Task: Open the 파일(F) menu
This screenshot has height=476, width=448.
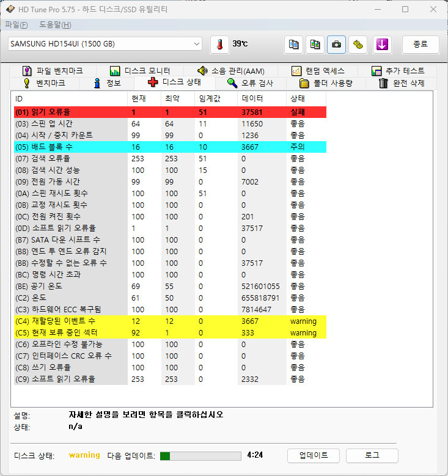Action: pyautogui.click(x=17, y=25)
